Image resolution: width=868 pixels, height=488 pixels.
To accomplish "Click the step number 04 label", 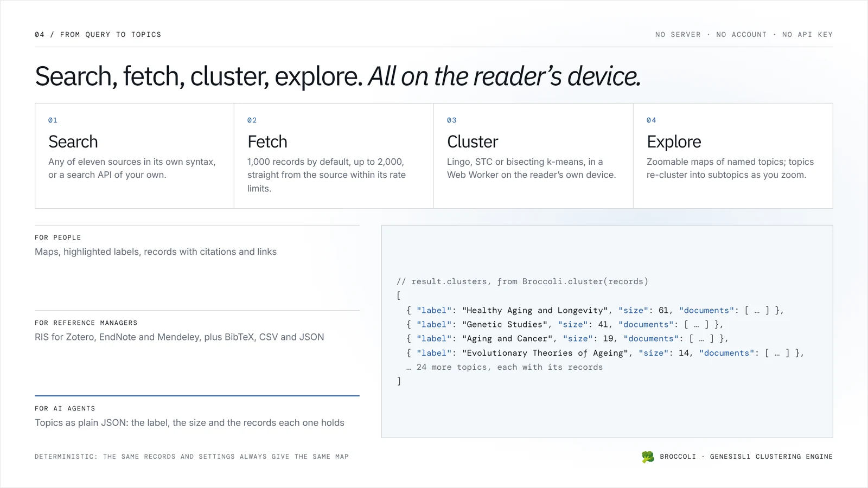I will pos(652,120).
